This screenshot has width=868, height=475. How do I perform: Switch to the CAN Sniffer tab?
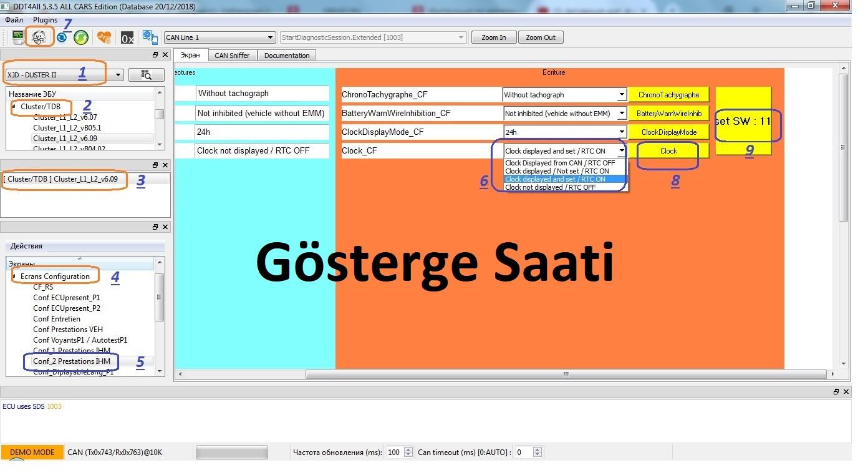pos(232,56)
